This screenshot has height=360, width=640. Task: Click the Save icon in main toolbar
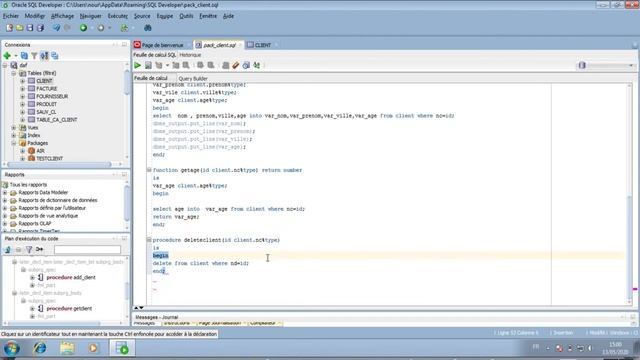[x=30, y=28]
